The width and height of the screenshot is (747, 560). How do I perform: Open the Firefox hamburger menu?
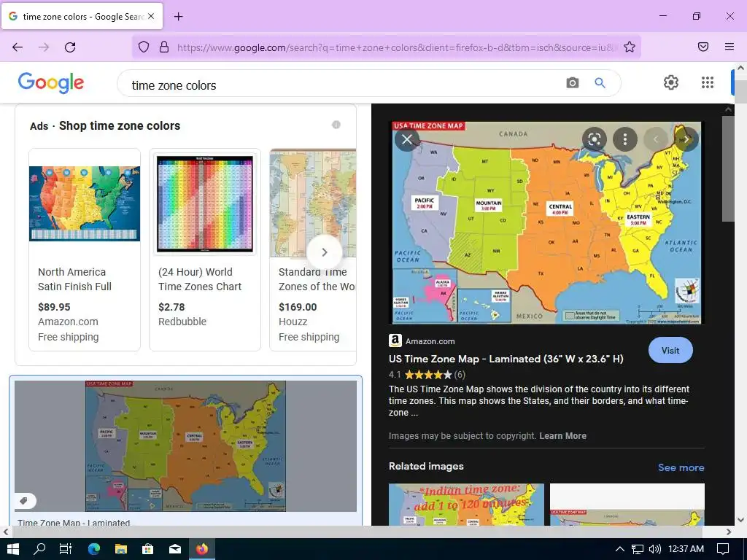click(729, 47)
